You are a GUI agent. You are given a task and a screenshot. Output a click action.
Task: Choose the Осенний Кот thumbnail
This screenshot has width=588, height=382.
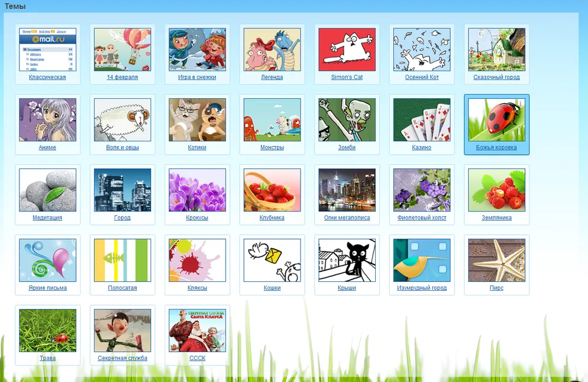422,49
